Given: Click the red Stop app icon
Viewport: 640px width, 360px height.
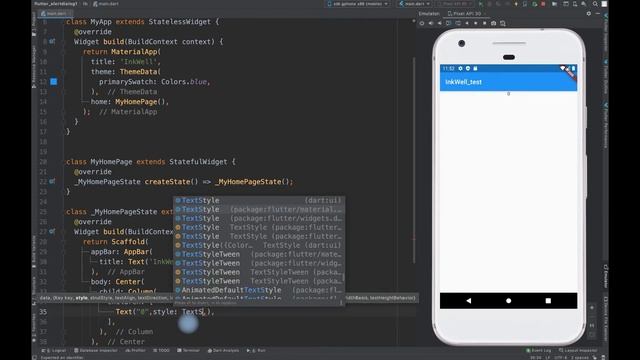Looking at the screenshot, I should click(x=543, y=4).
